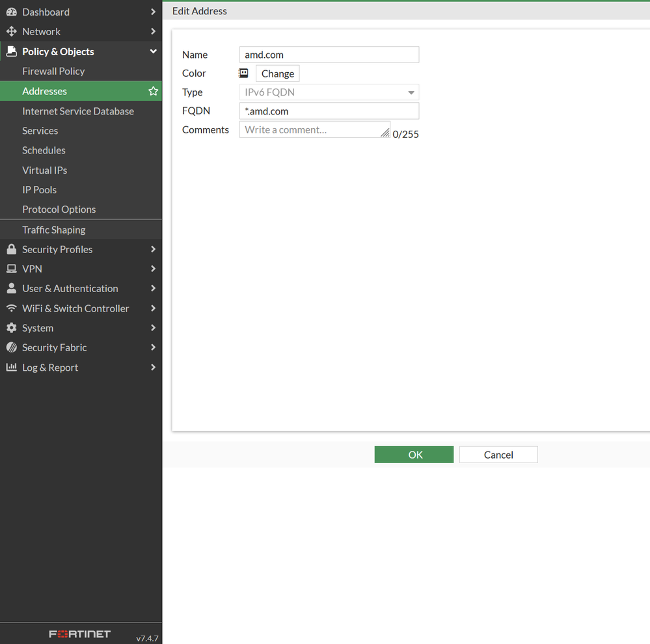
Task: Expand the Security Fabric chevron
Action: coord(154,347)
